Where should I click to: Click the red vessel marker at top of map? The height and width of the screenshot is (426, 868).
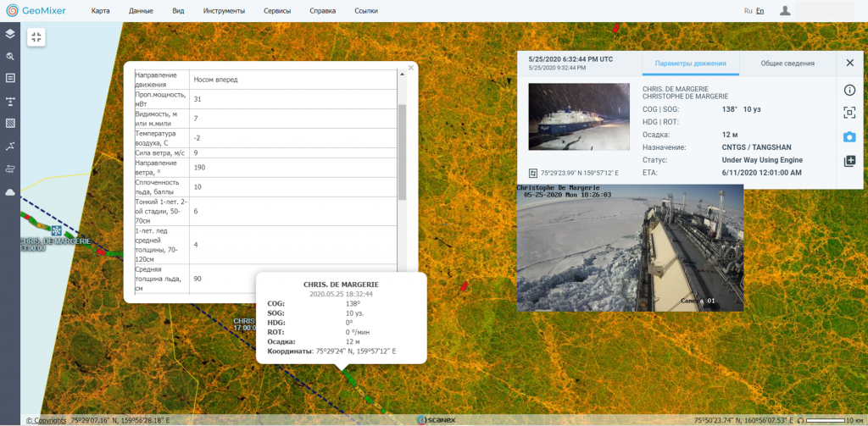(615, 26)
